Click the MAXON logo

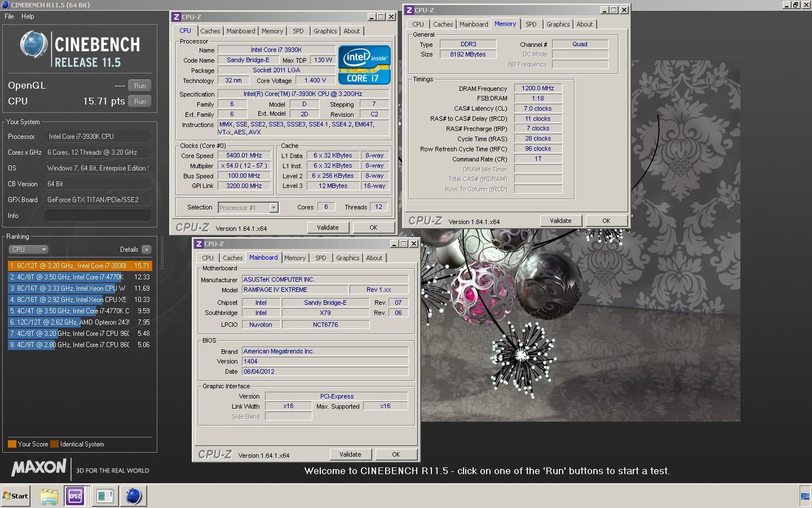[x=38, y=467]
